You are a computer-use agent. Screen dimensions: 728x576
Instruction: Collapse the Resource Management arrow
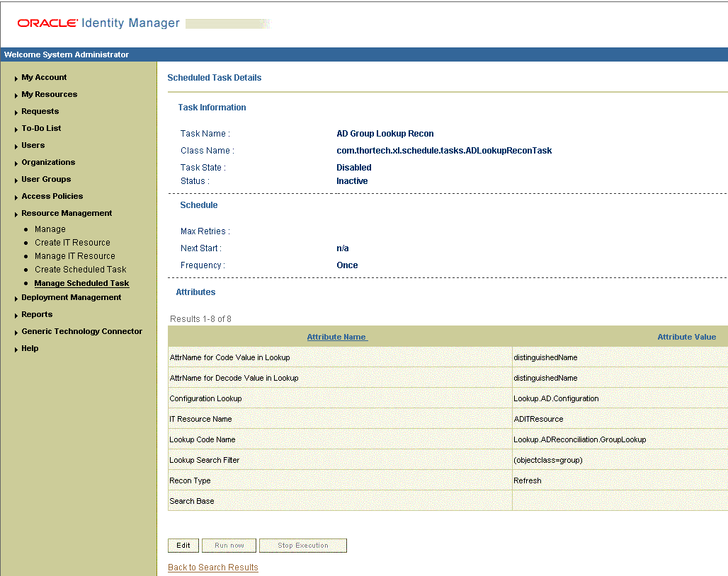tap(16, 214)
